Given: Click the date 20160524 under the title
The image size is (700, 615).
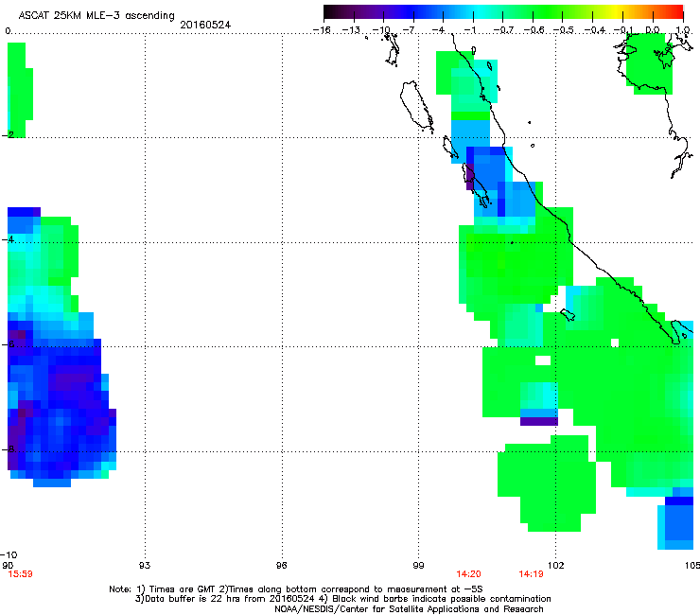Looking at the screenshot, I should click(205, 25).
